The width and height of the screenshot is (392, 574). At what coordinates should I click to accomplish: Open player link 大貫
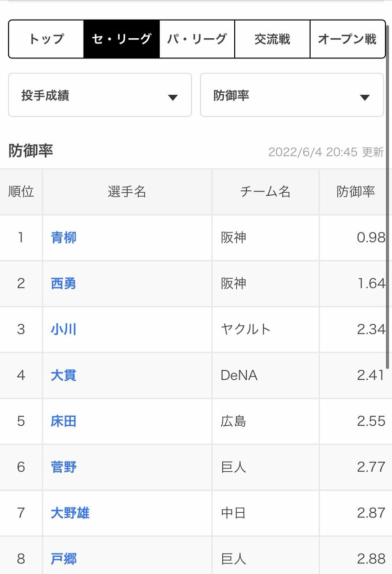pos(64,375)
